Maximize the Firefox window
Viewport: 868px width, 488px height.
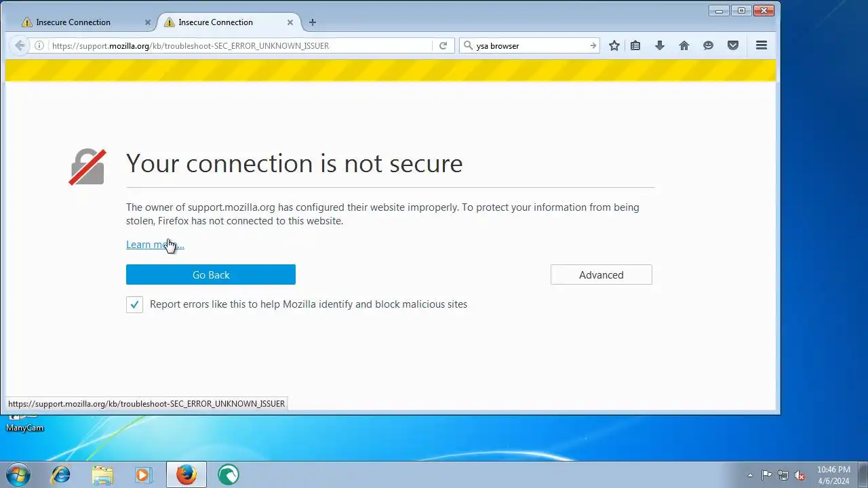[741, 10]
